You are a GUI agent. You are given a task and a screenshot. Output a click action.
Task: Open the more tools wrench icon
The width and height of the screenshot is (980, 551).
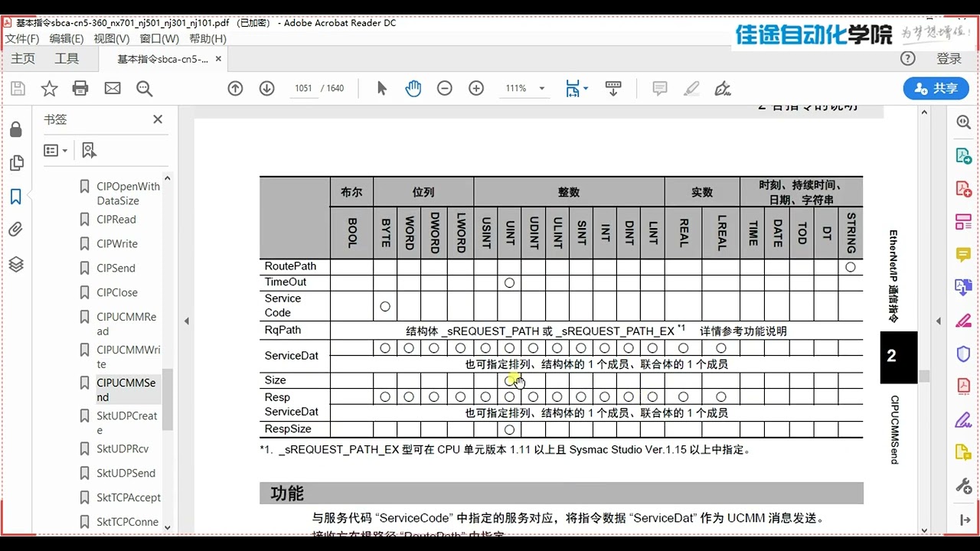964,486
